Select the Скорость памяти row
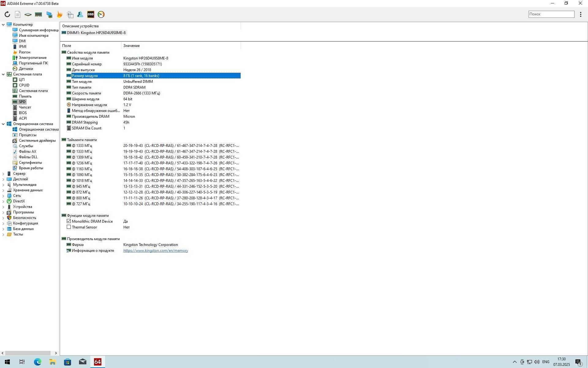The width and height of the screenshot is (588, 368). click(153, 93)
